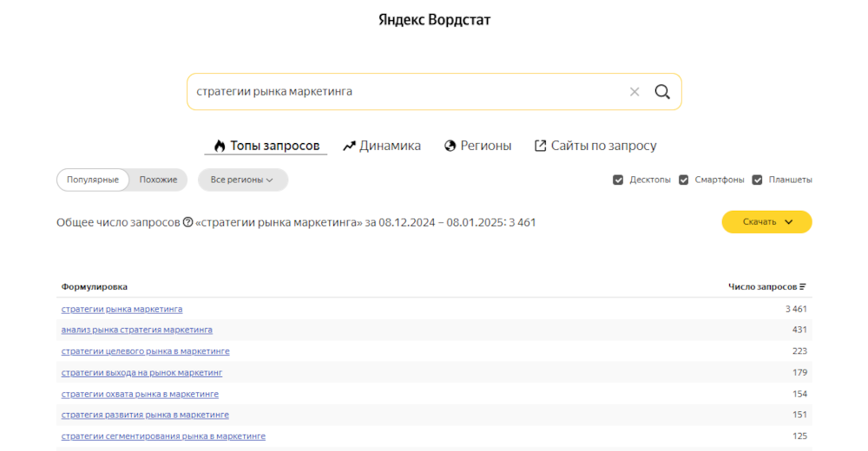Click the Формулировка column header

coord(94,287)
